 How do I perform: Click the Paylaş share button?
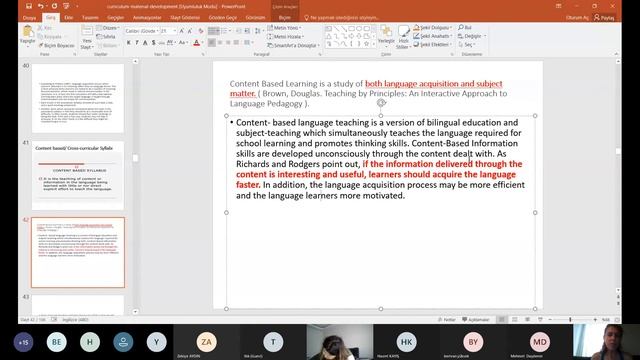coord(604,18)
